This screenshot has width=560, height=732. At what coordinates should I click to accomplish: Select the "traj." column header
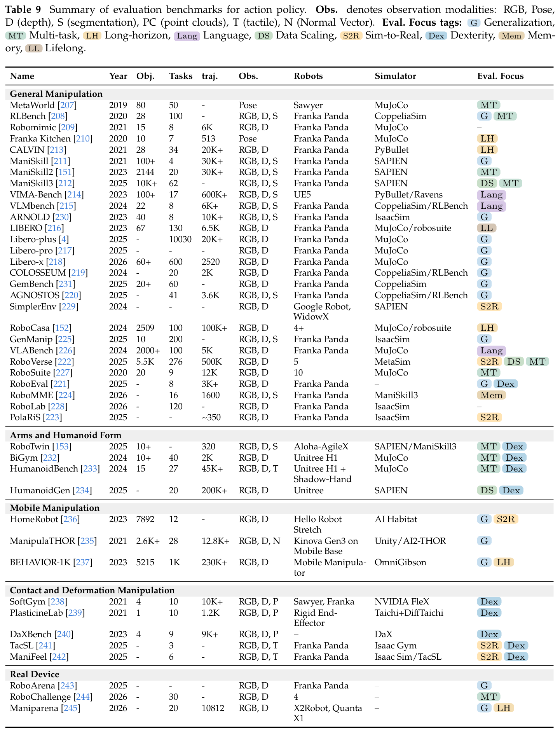210,76
